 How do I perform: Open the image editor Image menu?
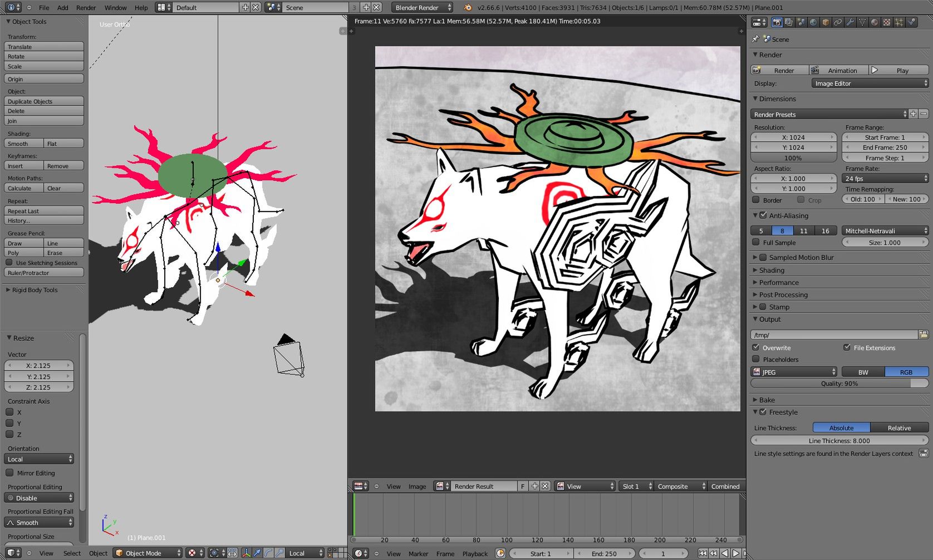click(417, 487)
